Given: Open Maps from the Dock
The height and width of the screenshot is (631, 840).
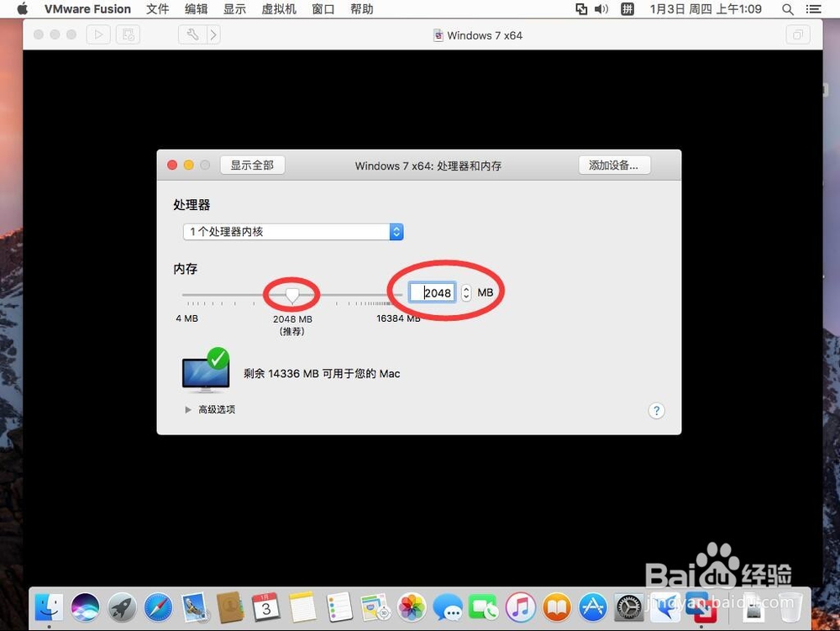Looking at the screenshot, I should tap(375, 607).
